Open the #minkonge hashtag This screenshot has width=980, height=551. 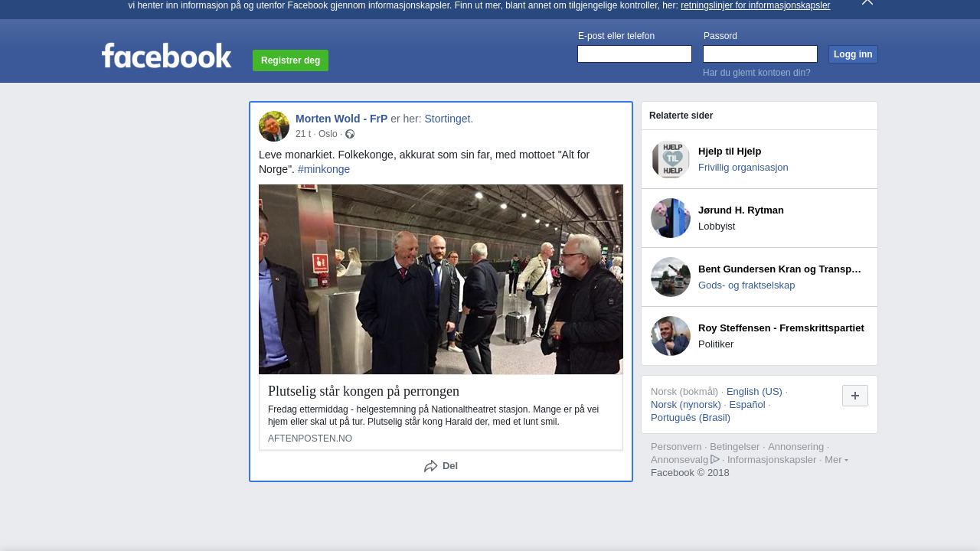(x=324, y=169)
